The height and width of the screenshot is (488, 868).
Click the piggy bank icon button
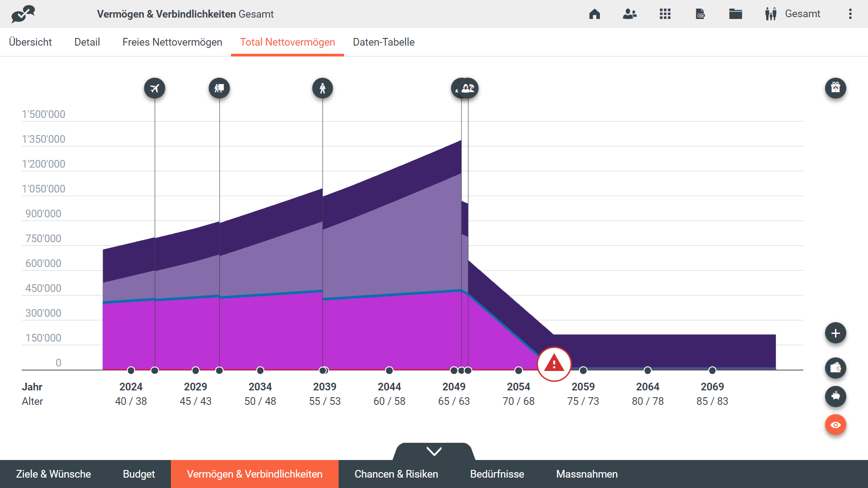pos(835,396)
